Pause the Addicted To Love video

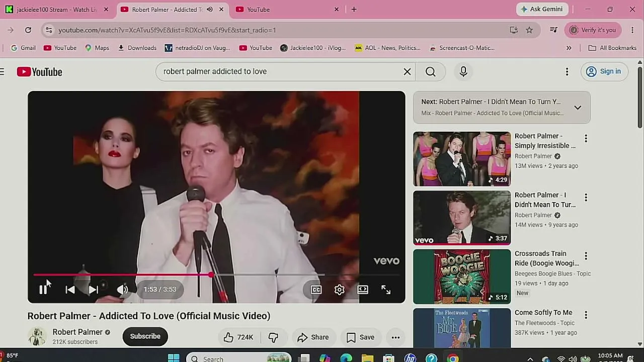[43, 290]
